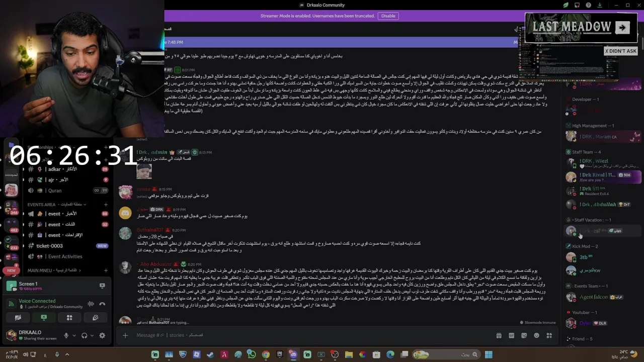Open the ajr text channel
This screenshot has width=644, height=362.
[67, 179]
